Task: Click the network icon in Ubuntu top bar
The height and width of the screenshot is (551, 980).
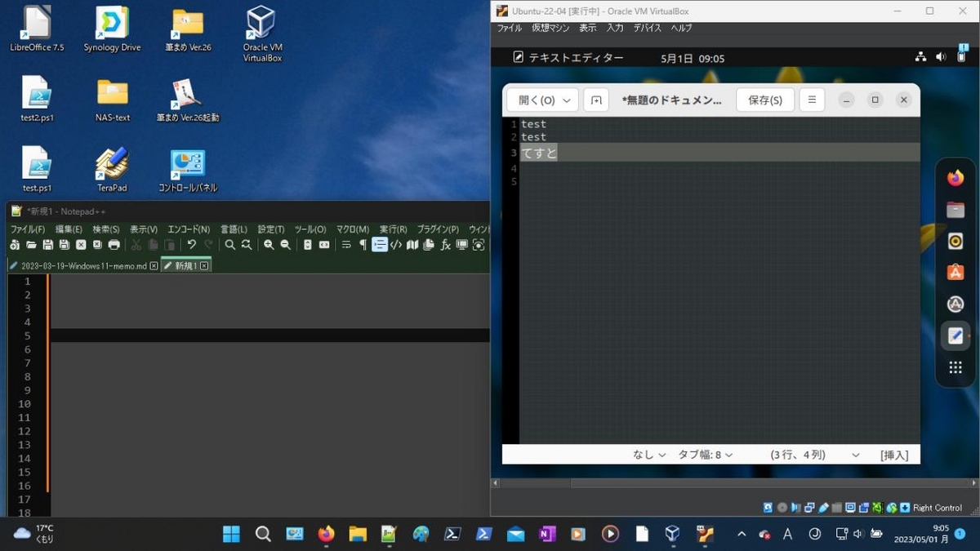Action: pyautogui.click(x=920, y=57)
